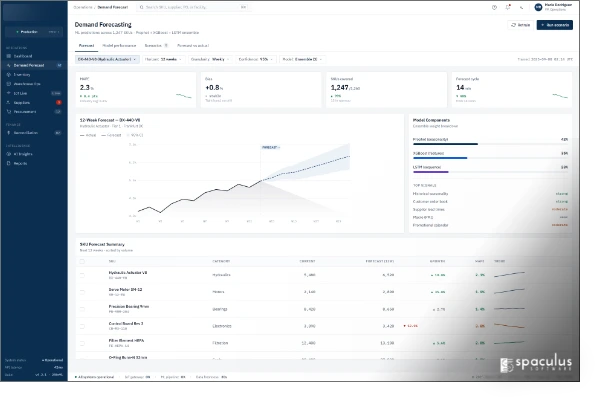Screen dimensions: 609x411
Task: Open Reports document icon in sidebar
Action: 9,163
